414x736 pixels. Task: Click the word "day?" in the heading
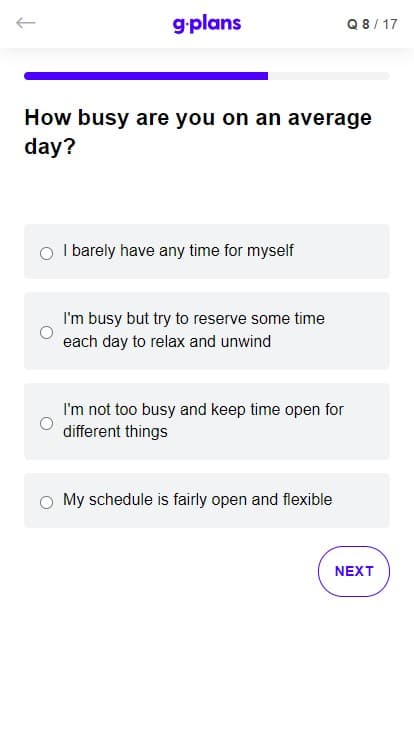click(50, 147)
